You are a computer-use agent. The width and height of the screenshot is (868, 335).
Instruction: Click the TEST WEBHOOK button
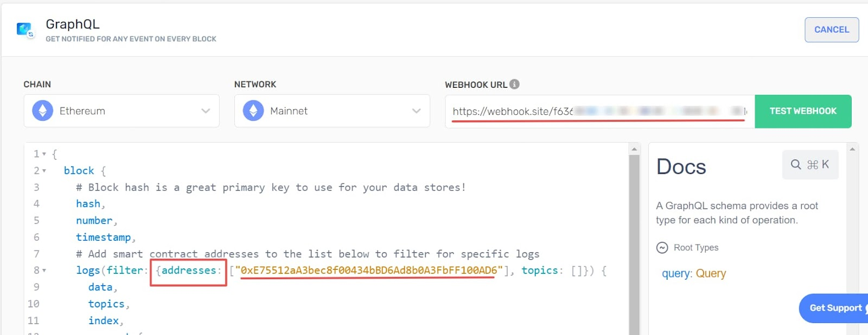pyautogui.click(x=803, y=111)
